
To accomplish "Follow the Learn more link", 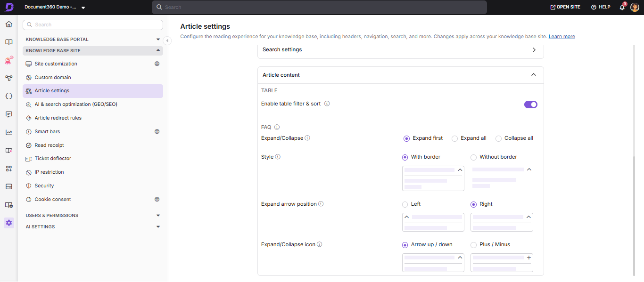I will tap(561, 37).
